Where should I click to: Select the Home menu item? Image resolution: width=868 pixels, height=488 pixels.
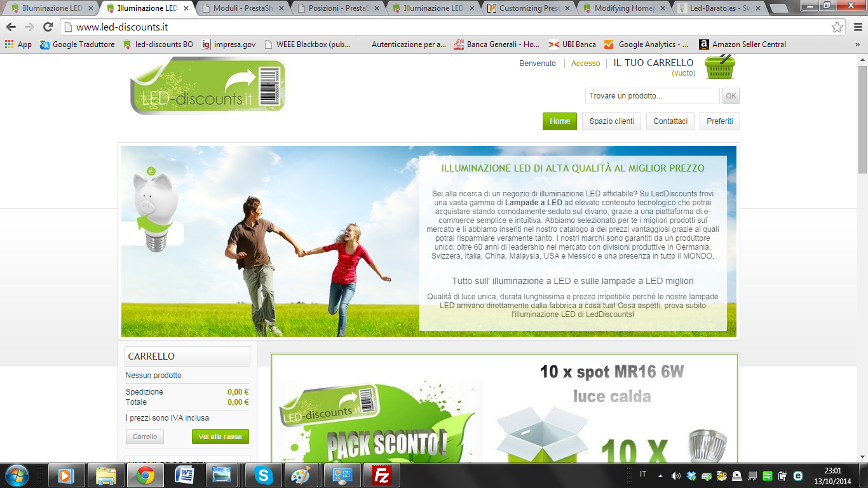click(560, 121)
